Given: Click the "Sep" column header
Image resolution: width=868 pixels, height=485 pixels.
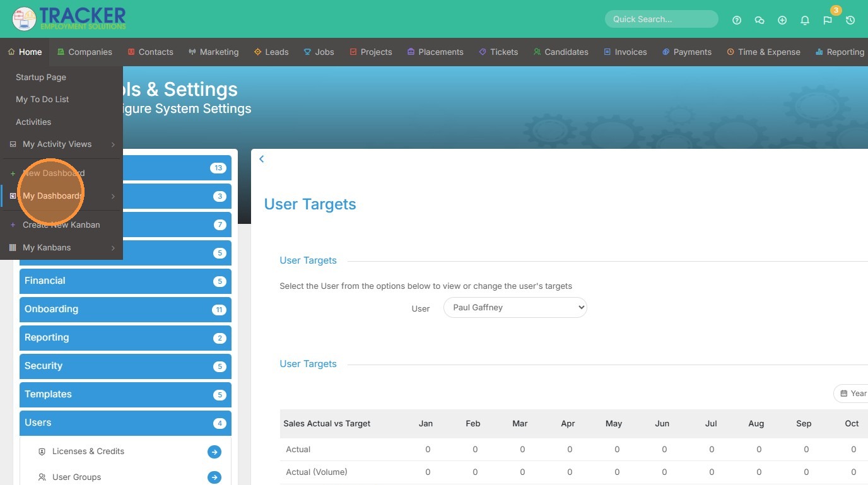Looking at the screenshot, I should point(804,424).
